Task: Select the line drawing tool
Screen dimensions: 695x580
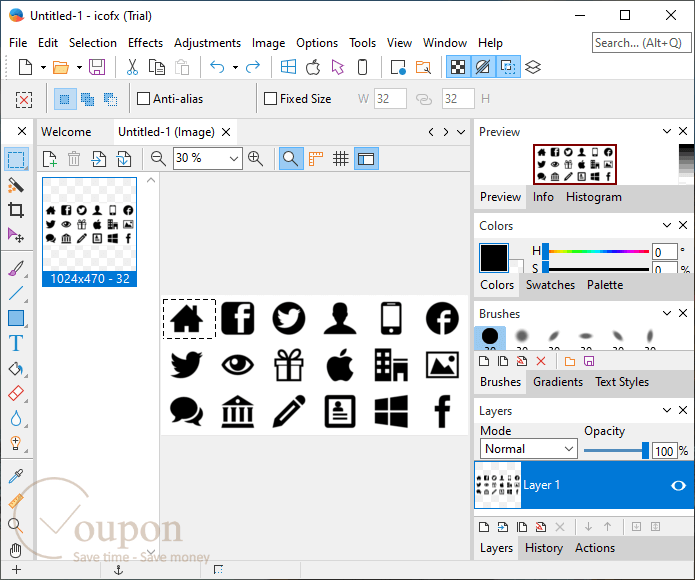Action: (16, 293)
